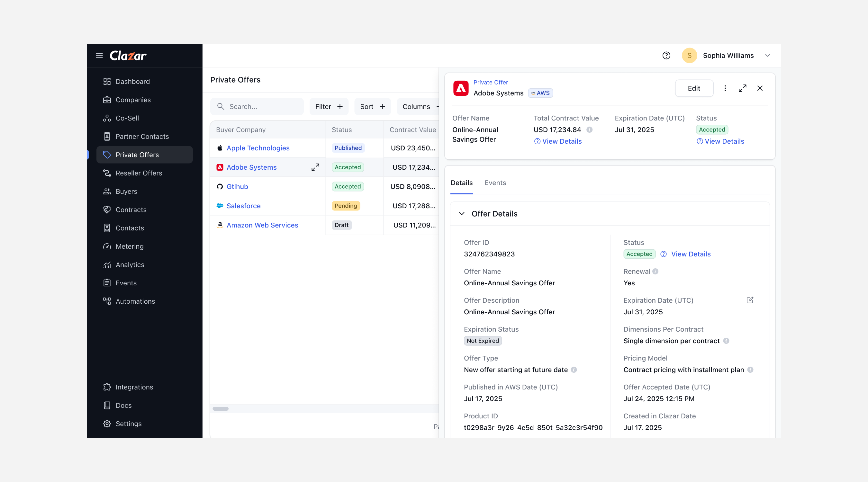
Task: Open the three-dot more options menu
Action: [x=725, y=88]
